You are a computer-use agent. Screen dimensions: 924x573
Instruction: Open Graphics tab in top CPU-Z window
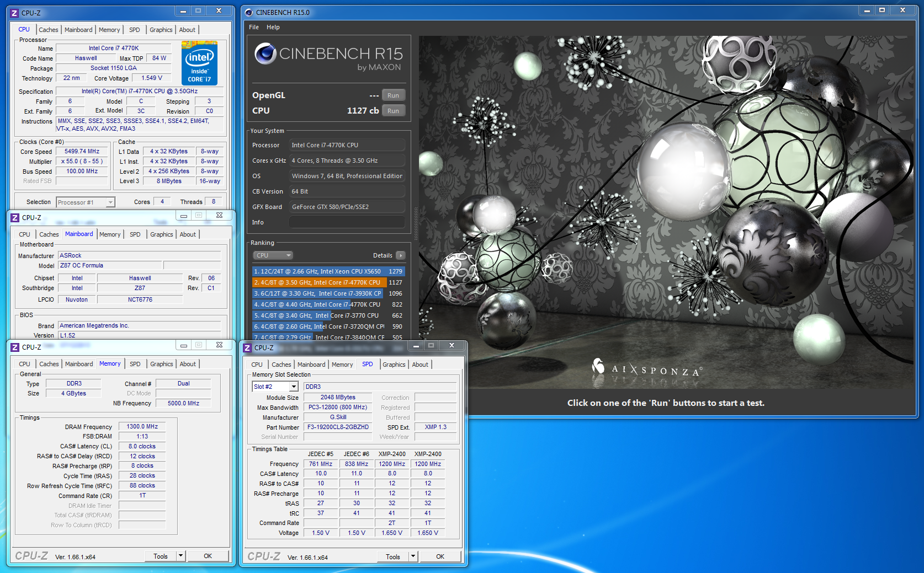(161, 30)
